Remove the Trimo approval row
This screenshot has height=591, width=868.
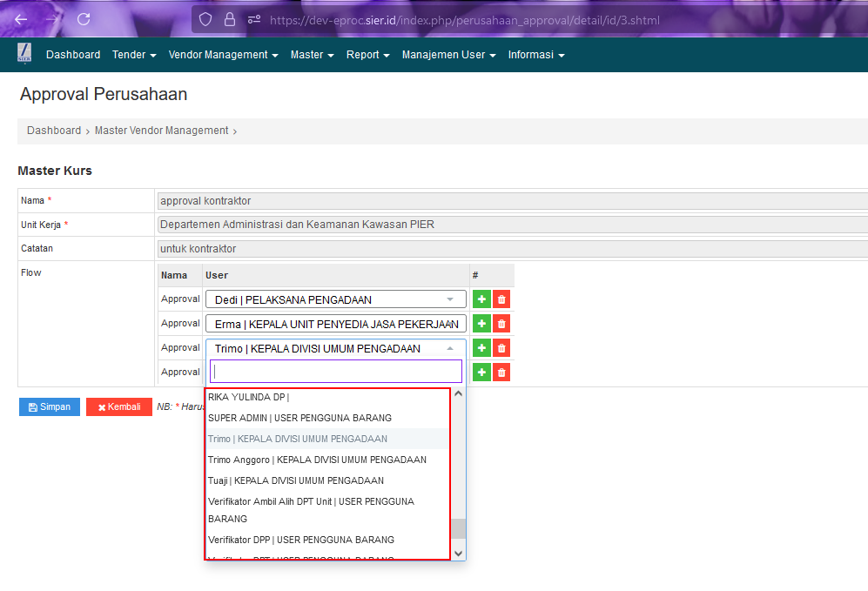coord(501,348)
